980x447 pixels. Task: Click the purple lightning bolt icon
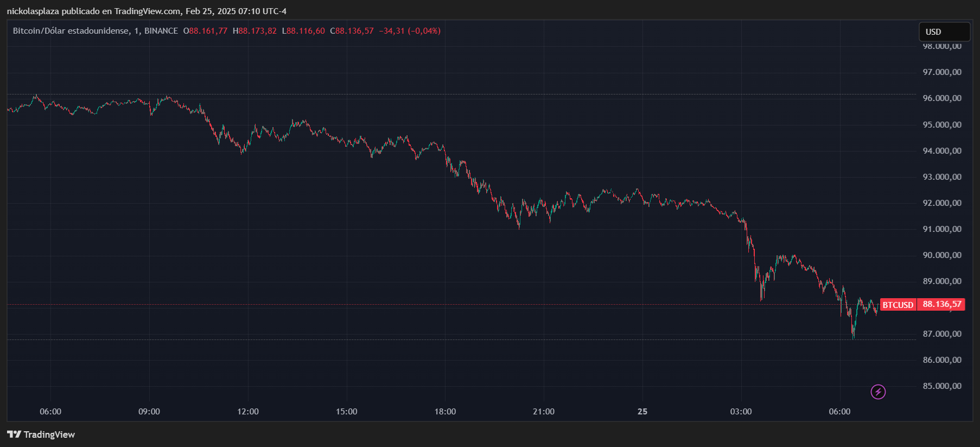click(x=878, y=392)
